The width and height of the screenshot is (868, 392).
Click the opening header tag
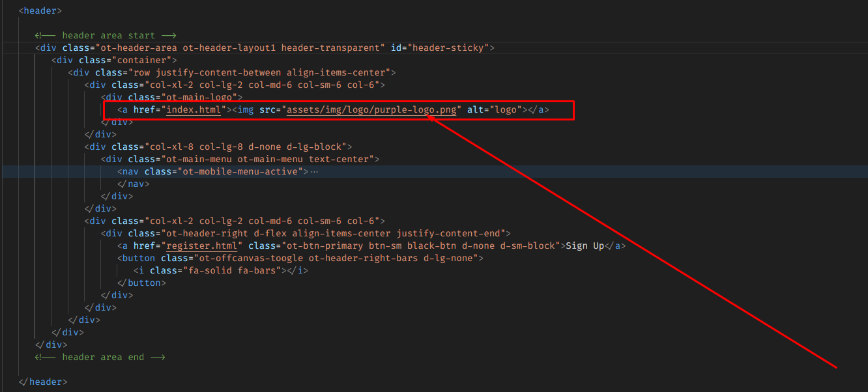[x=40, y=10]
